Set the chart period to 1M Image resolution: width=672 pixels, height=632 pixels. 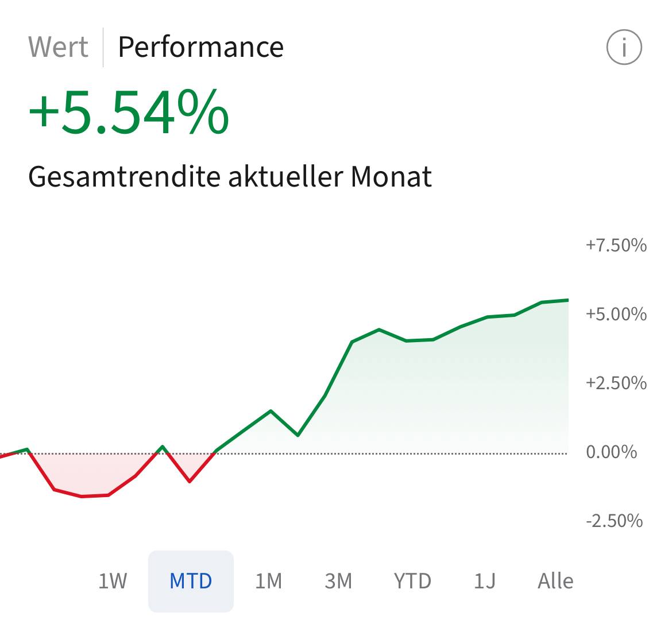(269, 581)
